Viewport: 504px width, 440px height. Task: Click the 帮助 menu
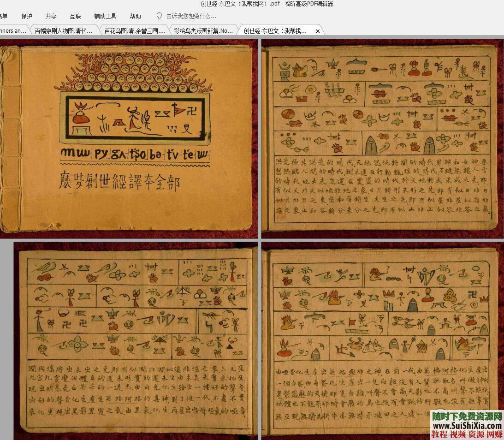tap(136, 16)
